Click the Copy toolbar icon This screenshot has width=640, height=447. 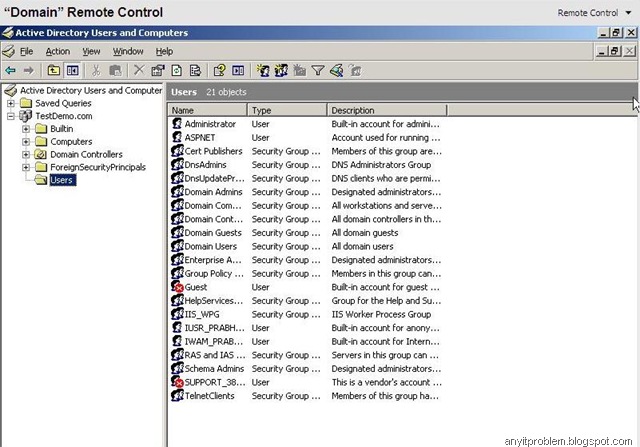(115, 71)
